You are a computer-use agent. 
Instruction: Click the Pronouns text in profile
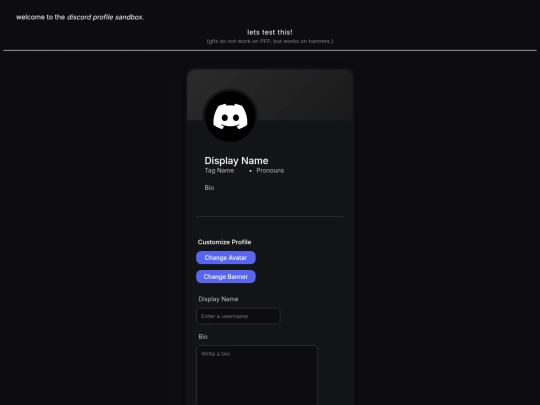click(x=270, y=170)
